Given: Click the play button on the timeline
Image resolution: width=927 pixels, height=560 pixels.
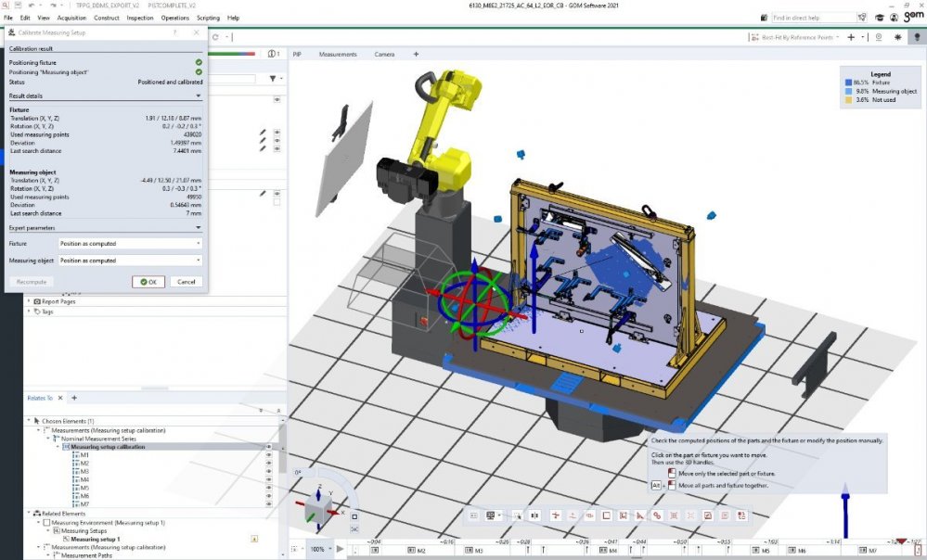Looking at the screenshot, I should [x=340, y=549].
